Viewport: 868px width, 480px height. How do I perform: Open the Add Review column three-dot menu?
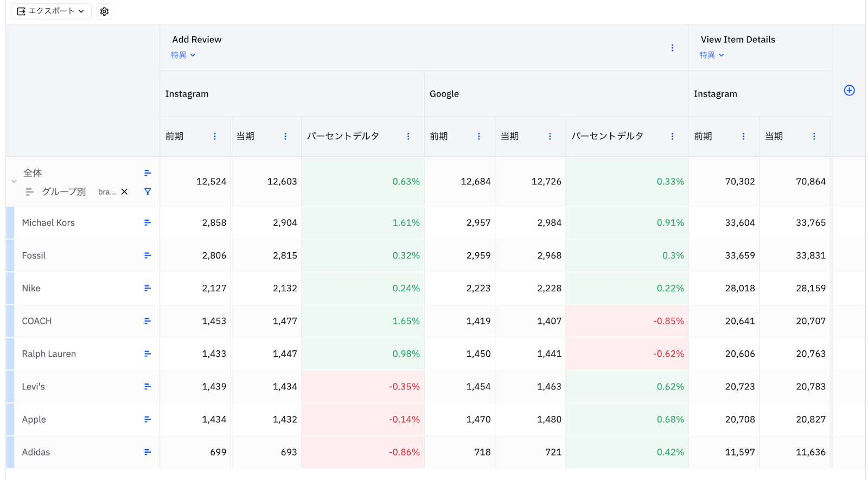(672, 48)
